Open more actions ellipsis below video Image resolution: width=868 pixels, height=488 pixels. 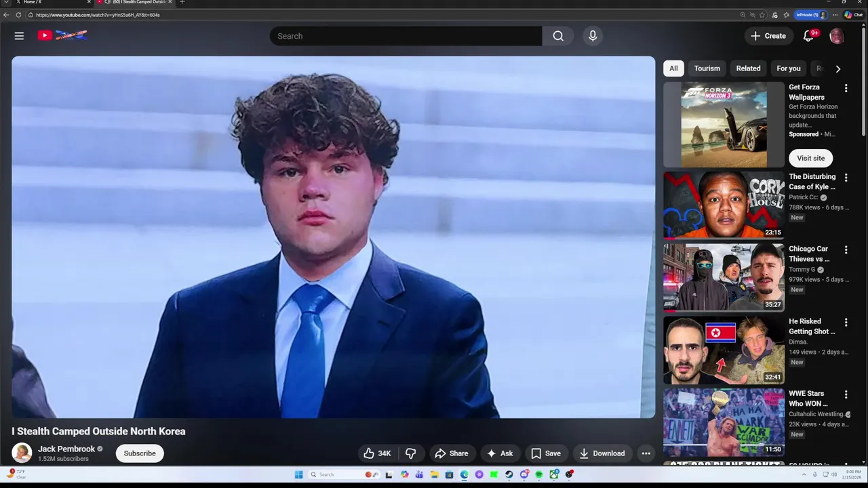pos(646,453)
